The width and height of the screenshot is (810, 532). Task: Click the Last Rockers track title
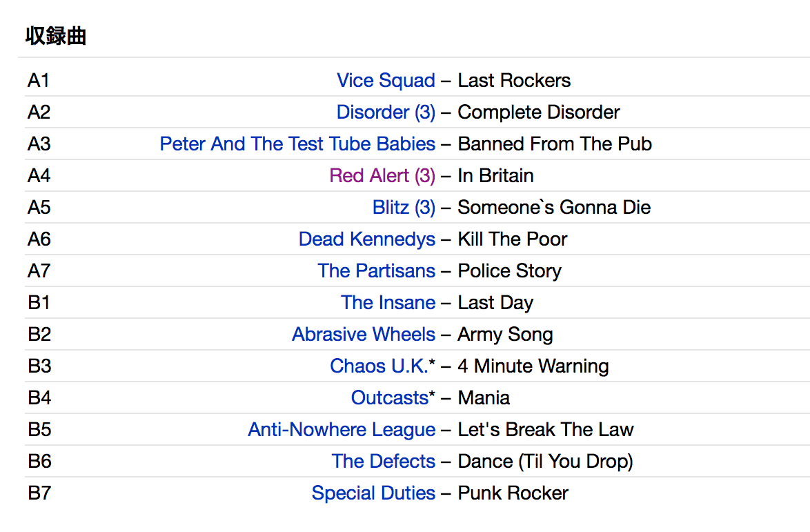(x=514, y=81)
